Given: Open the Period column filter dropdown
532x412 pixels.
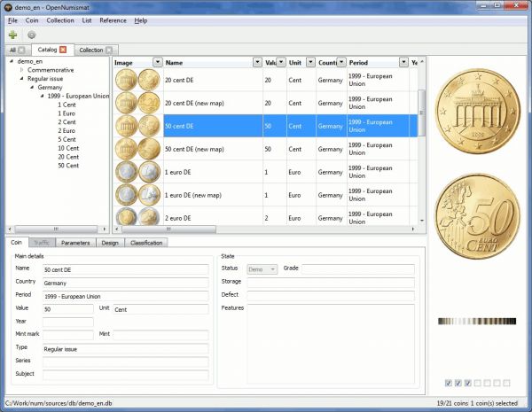Looking at the screenshot, I should click(x=401, y=63).
